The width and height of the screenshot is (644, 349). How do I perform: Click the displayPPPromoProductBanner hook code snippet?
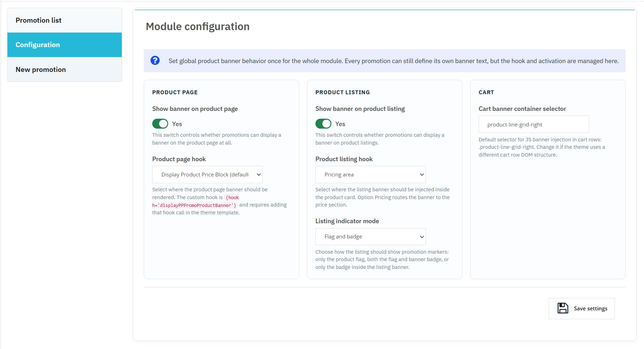coord(194,205)
